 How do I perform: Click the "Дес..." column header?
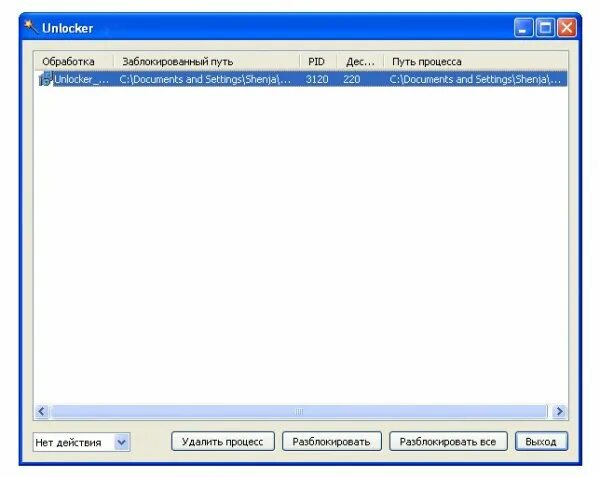(x=360, y=61)
